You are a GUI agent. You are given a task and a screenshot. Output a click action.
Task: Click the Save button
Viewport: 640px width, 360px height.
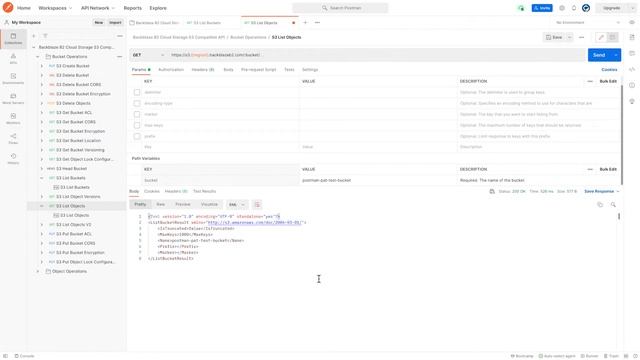point(554,37)
